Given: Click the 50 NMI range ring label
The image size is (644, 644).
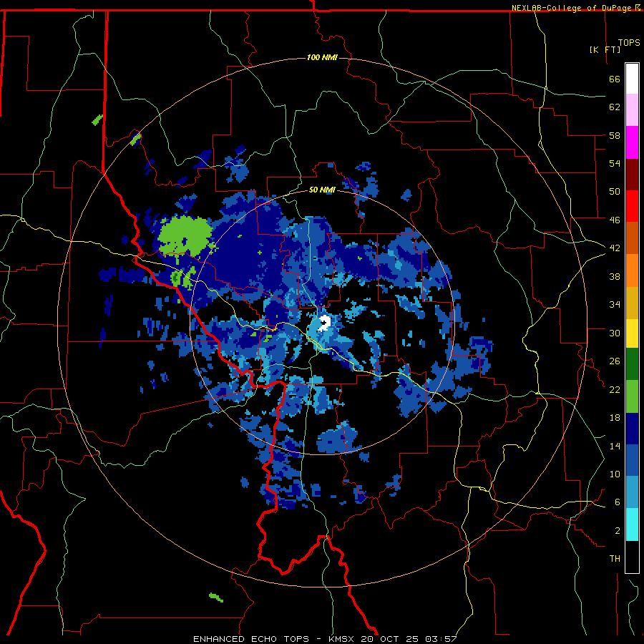Looking at the screenshot, I should [x=322, y=190].
